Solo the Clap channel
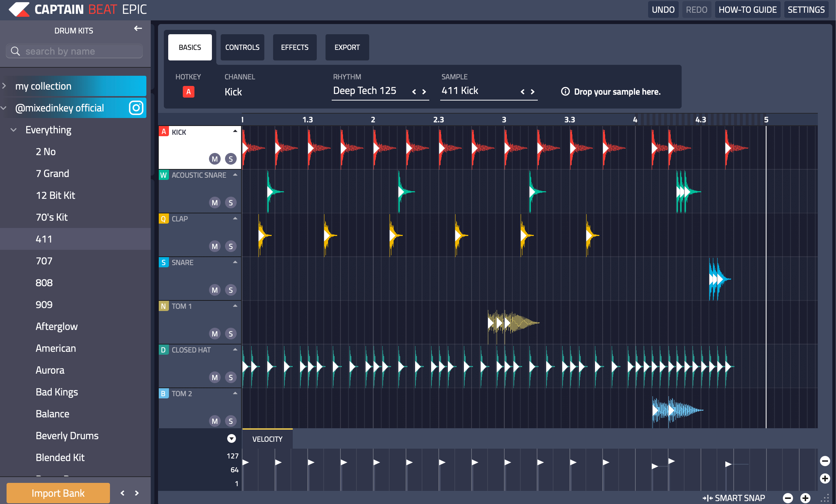 click(230, 246)
